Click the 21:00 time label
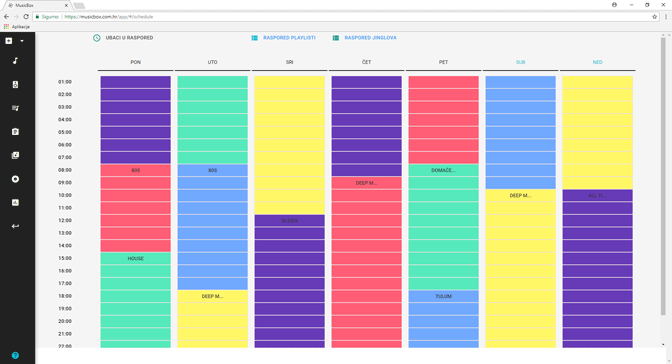 (65, 334)
